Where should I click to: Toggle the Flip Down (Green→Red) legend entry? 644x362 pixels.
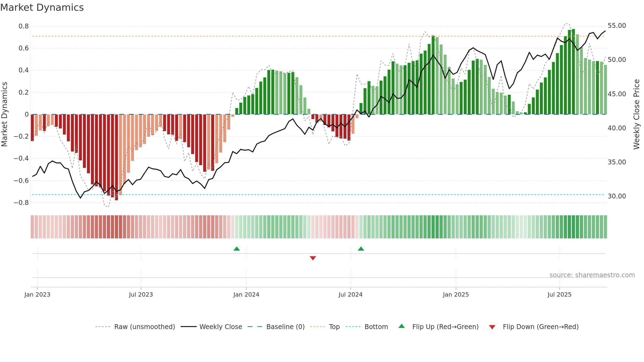(x=533, y=327)
